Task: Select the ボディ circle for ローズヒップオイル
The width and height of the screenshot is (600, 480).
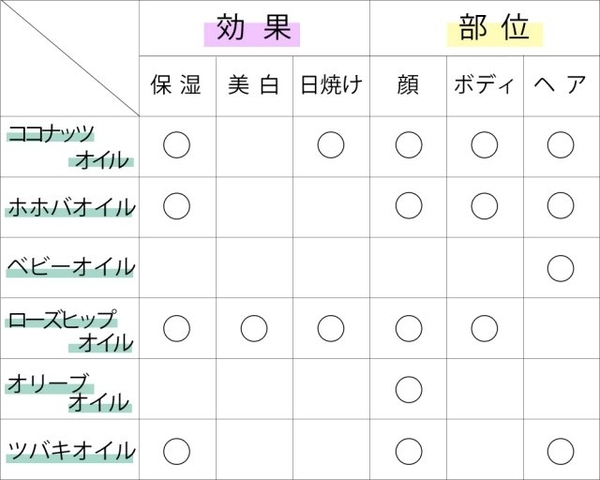Action: click(485, 327)
